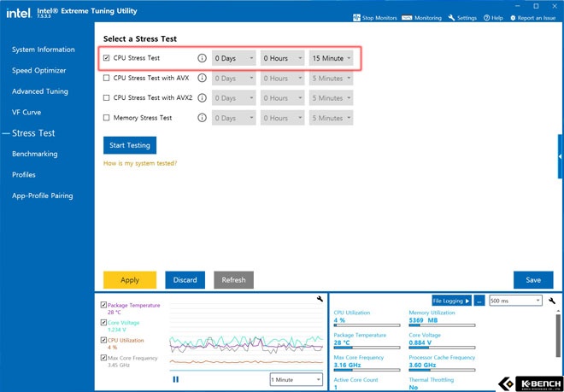
Task: Open Monitoring view from top toolbar
Action: [x=421, y=18]
